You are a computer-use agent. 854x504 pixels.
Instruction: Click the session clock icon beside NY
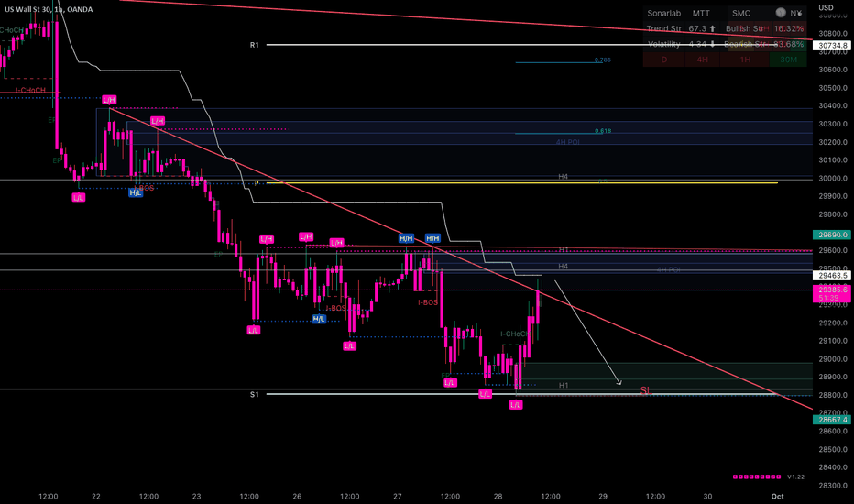pos(781,13)
